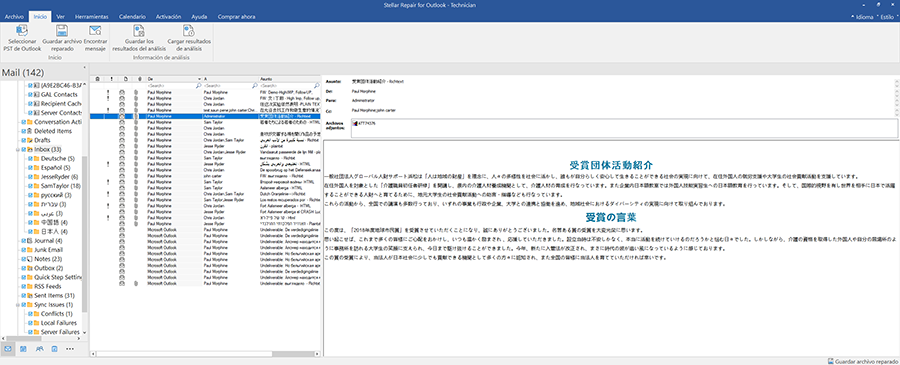Toggle JesseRyder (6) checkbox

pos(30,177)
